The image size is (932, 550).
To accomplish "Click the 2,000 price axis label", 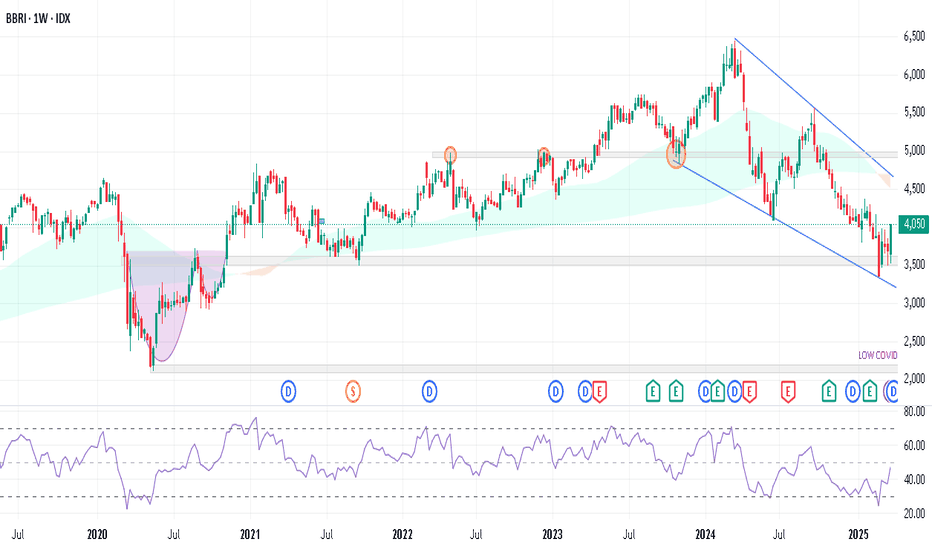I will coord(914,379).
